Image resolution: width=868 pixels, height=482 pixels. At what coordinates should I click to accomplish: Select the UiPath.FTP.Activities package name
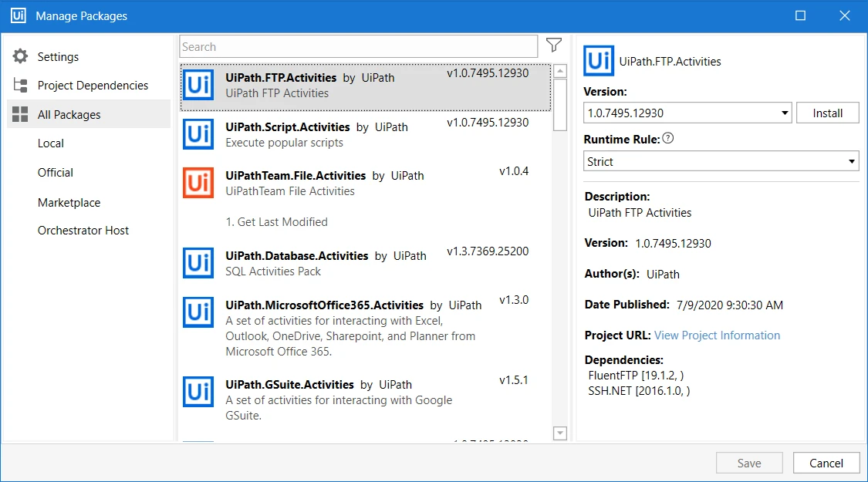(x=281, y=77)
